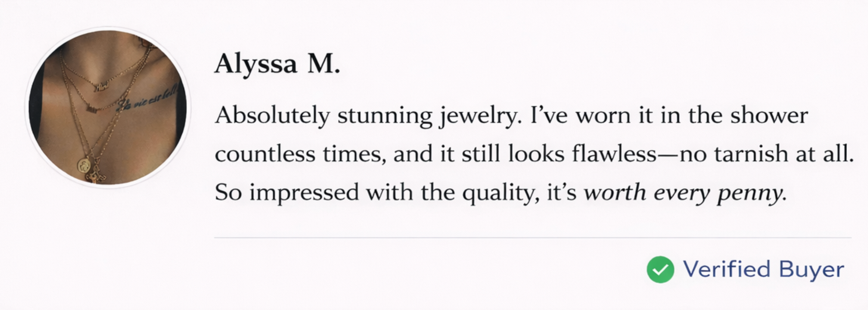
Task: Click the italic phrase "worth every penny"
Action: [682, 193]
